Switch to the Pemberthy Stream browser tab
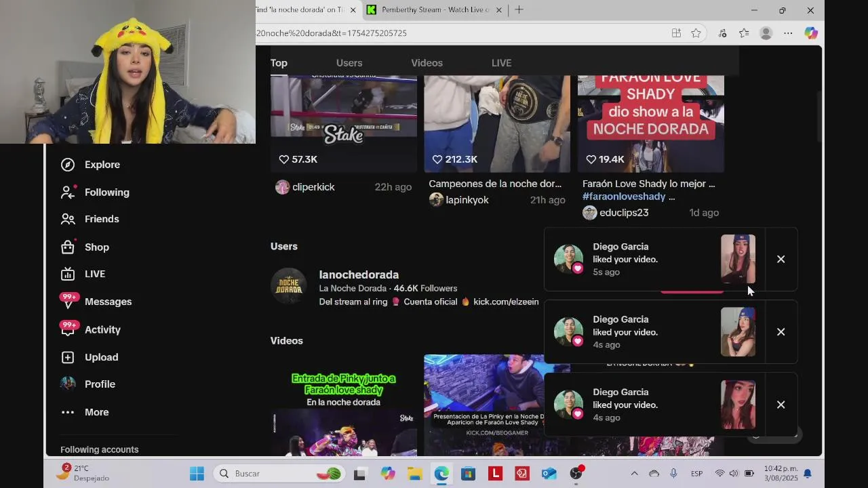 click(434, 9)
